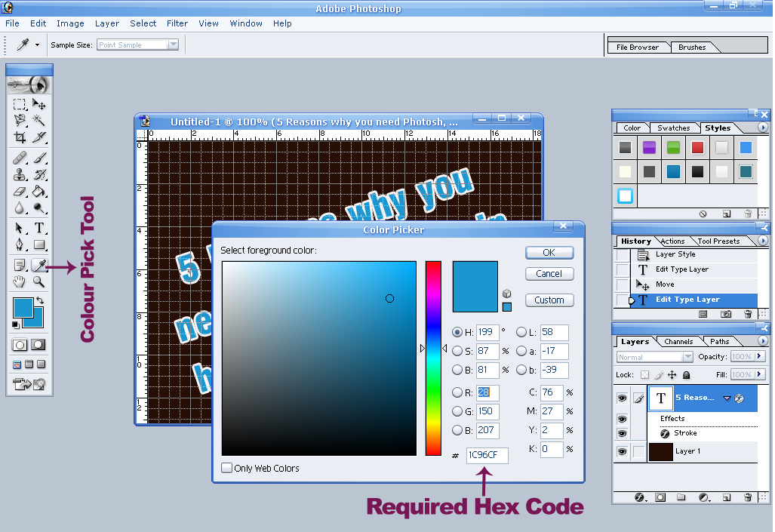
Task: Select the Clone Stamp tool
Action: [x=20, y=174]
